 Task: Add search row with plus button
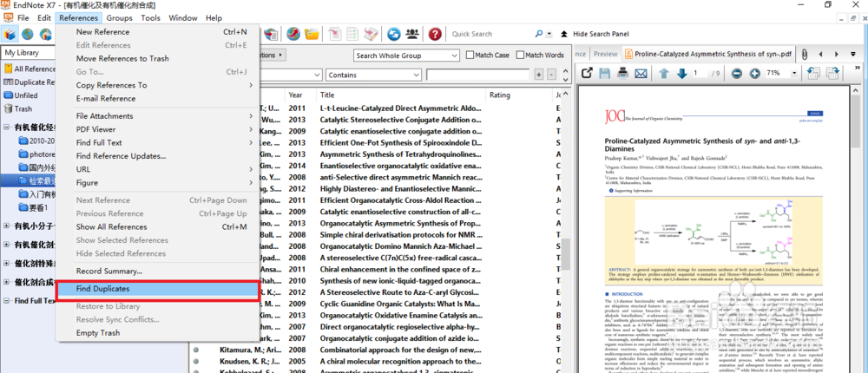click(x=539, y=75)
